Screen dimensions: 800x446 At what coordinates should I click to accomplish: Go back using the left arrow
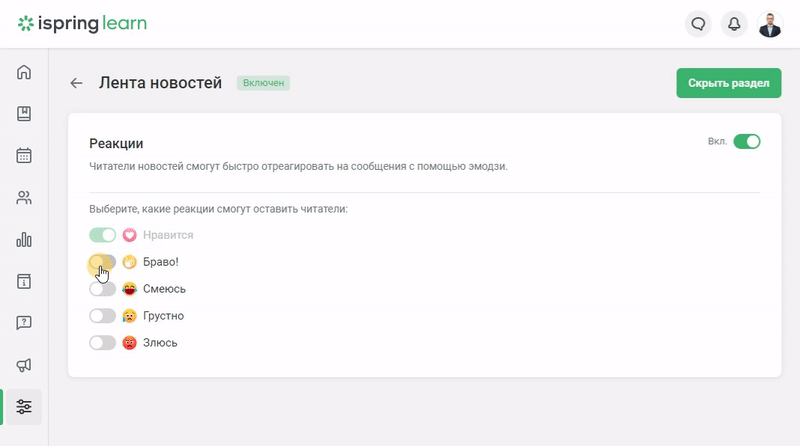click(76, 83)
